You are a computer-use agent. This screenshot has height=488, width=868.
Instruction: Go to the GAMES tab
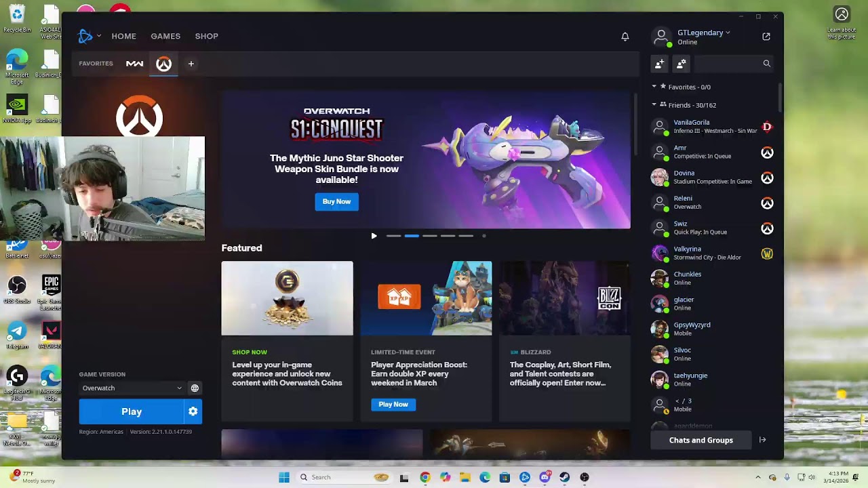165,36
